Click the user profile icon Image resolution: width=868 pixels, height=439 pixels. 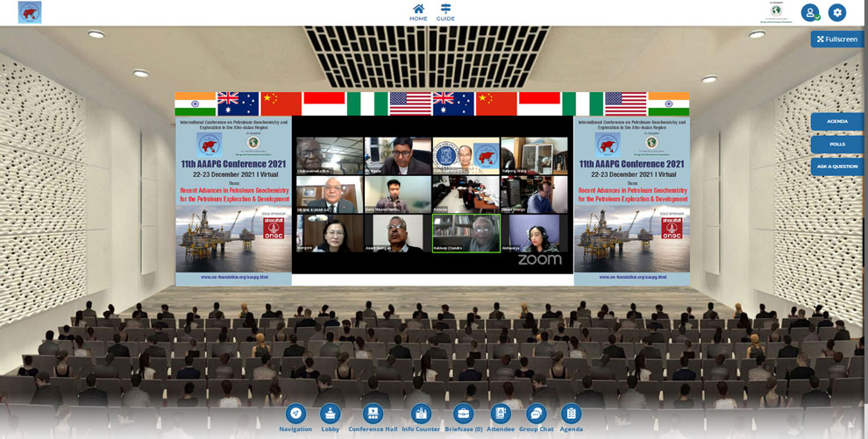(x=810, y=12)
